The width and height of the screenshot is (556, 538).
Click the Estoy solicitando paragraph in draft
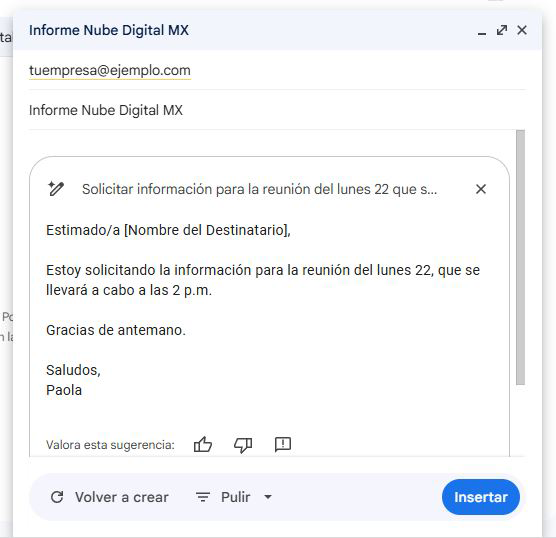[x=263, y=280]
